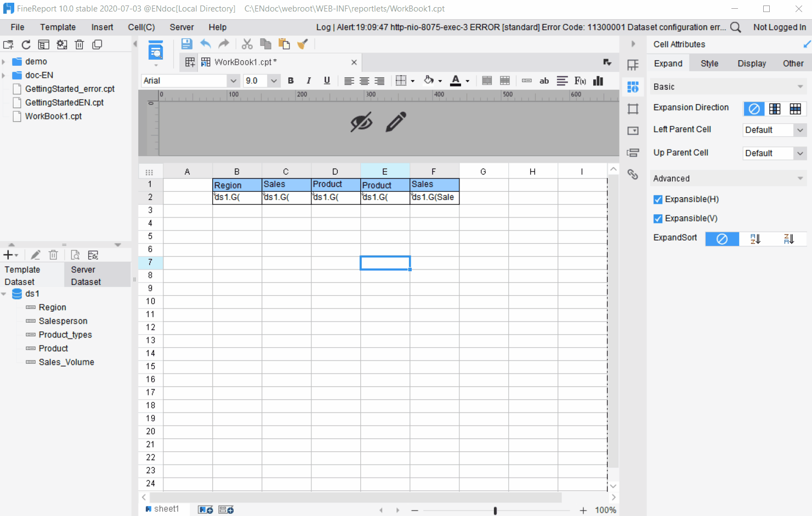Screen dimensions: 812x516
Task: Uncheck Expansible(H) checkbox
Action: click(x=658, y=199)
